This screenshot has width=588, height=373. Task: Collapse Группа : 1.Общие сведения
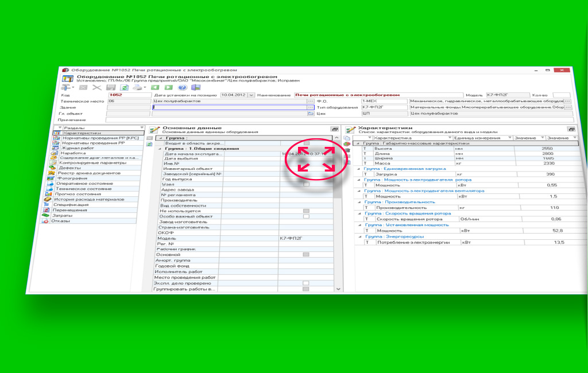click(160, 149)
